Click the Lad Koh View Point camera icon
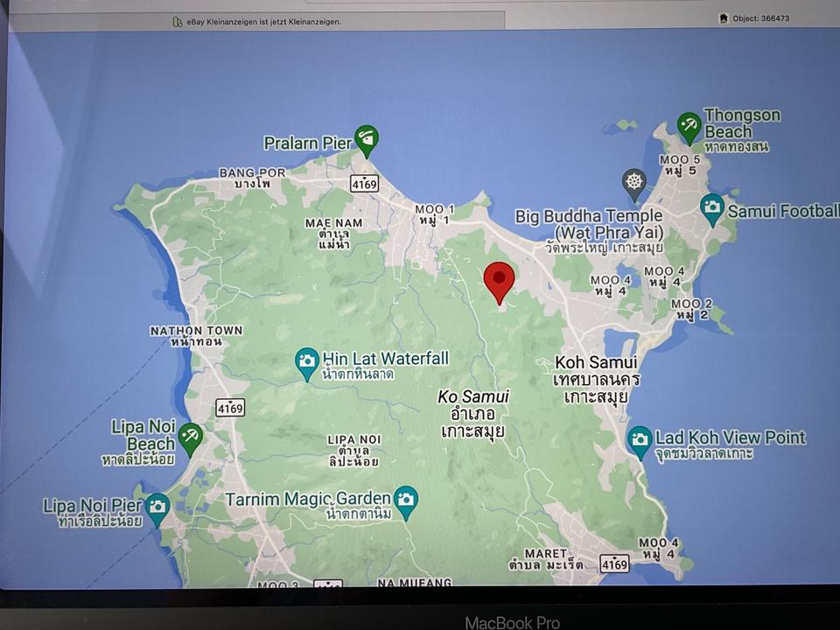Image resolution: width=840 pixels, height=630 pixels. (640, 439)
